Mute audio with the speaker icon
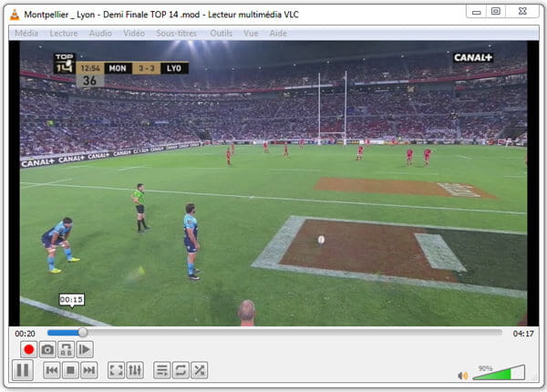547x392 pixels. pos(462,376)
